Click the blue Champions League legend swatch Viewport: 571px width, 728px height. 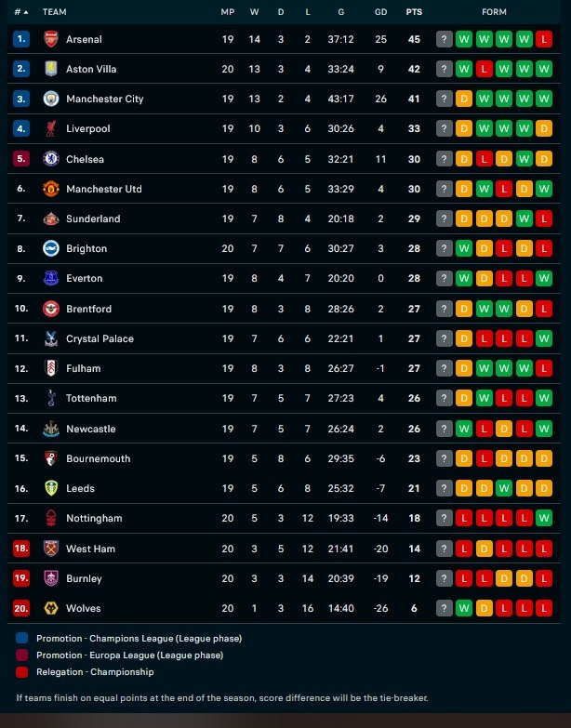click(22, 639)
